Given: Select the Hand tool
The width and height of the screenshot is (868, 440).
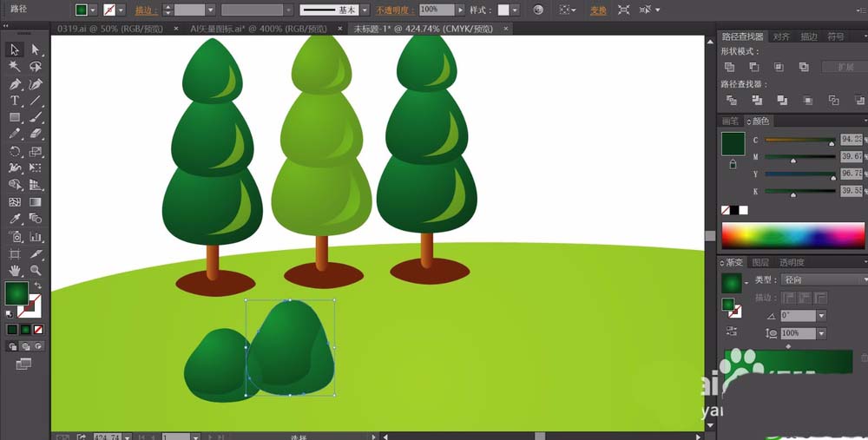Looking at the screenshot, I should click(x=15, y=271).
